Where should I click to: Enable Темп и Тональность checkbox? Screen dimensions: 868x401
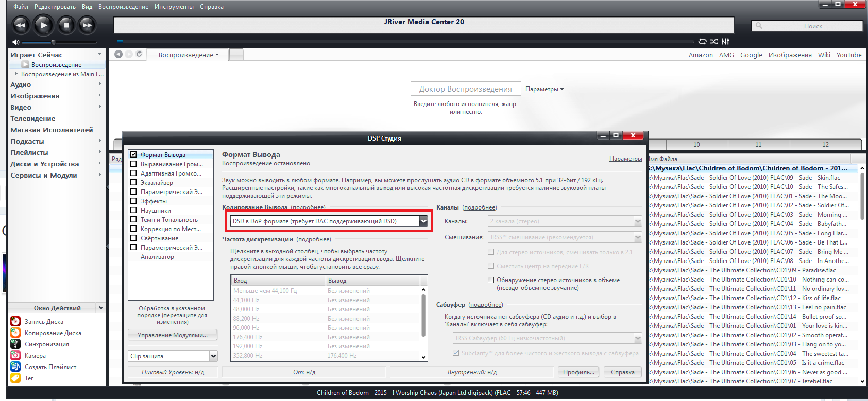(133, 219)
